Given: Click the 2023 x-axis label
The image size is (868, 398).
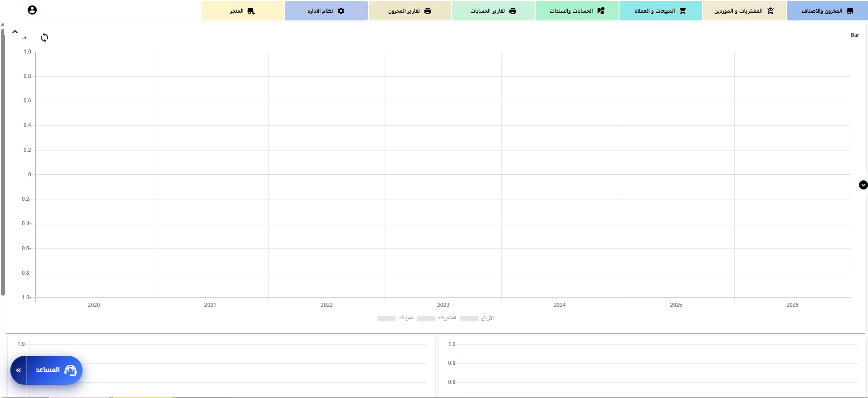Looking at the screenshot, I should tap(443, 305).
